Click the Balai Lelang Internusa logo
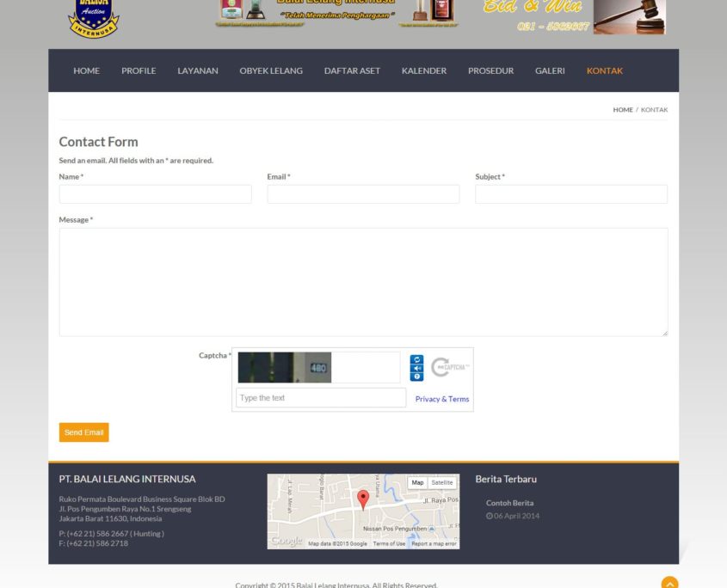The image size is (727, 588). [93, 19]
